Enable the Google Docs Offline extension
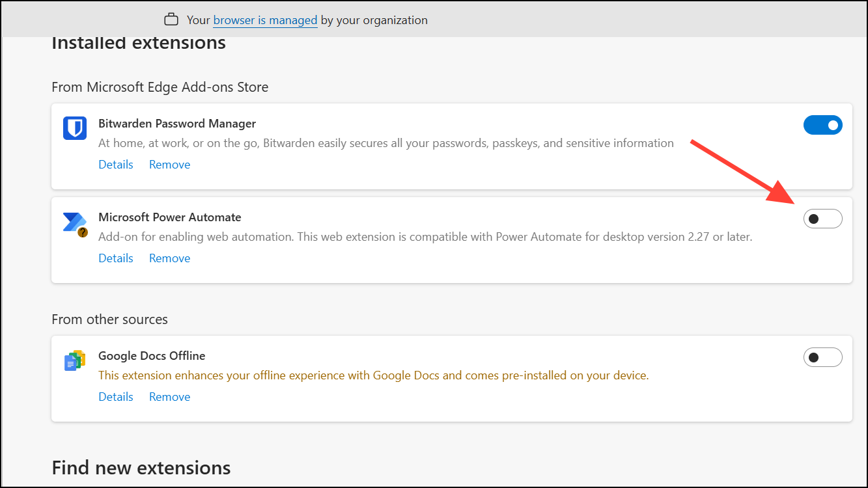The width and height of the screenshot is (868, 488). (x=823, y=357)
